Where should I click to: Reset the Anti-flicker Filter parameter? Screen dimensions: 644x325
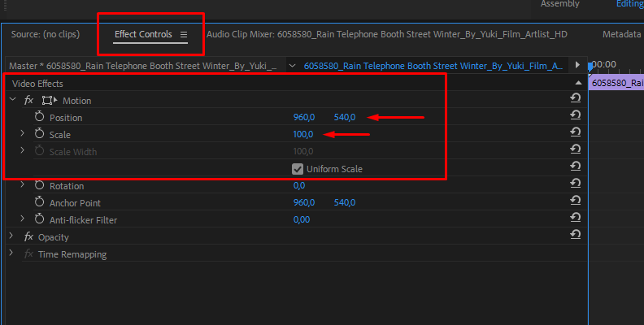point(576,217)
